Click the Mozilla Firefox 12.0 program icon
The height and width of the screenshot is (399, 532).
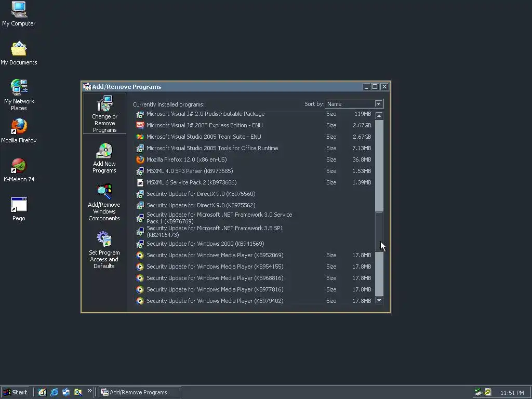pyautogui.click(x=140, y=159)
